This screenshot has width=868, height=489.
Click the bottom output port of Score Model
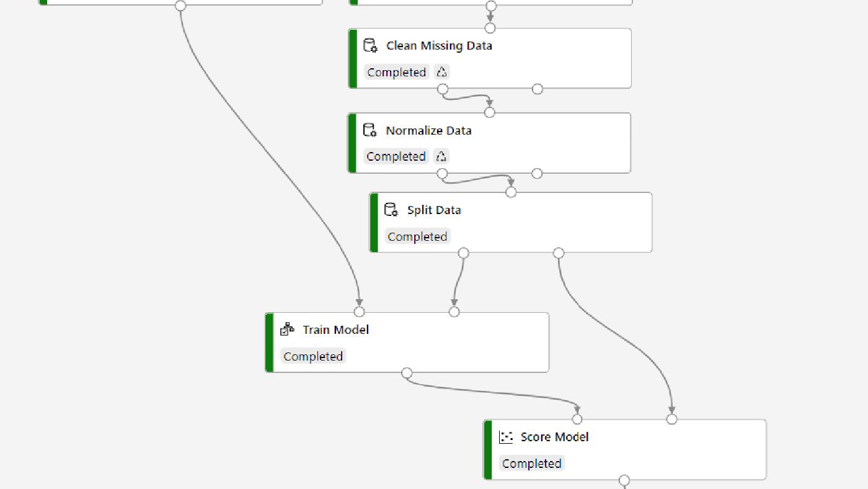(x=624, y=481)
